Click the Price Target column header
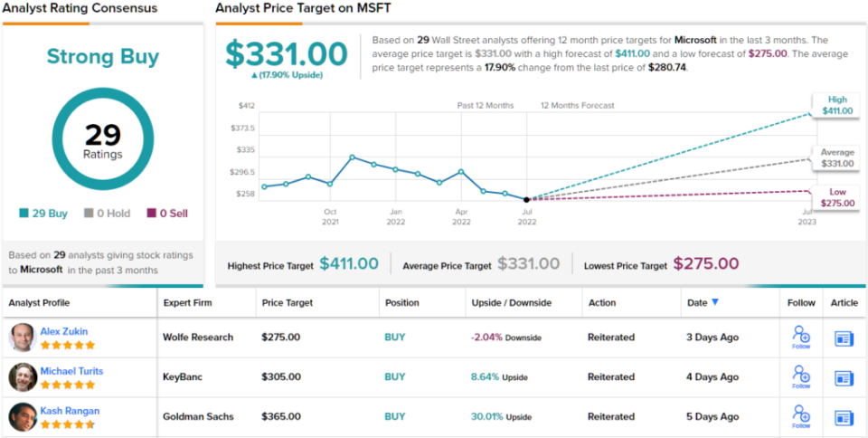Viewport: 868px width, 438px height. point(287,303)
